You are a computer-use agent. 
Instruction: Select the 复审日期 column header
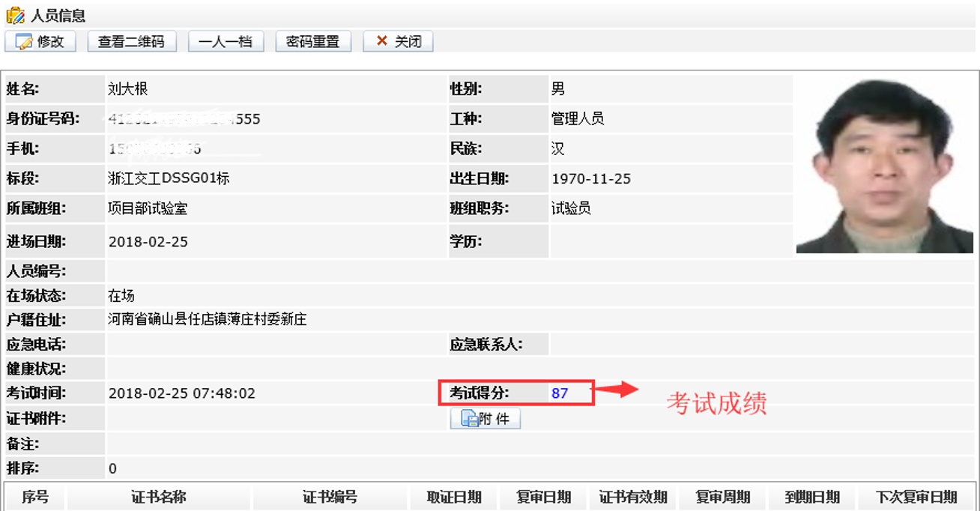click(x=544, y=497)
